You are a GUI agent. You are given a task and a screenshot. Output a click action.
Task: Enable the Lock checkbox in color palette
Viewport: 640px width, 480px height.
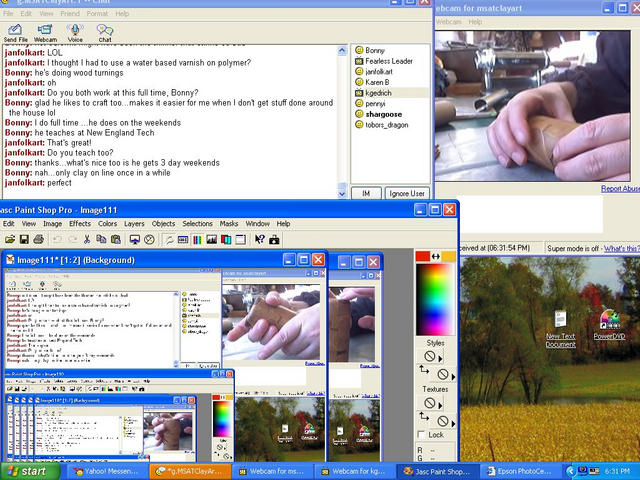[421, 435]
